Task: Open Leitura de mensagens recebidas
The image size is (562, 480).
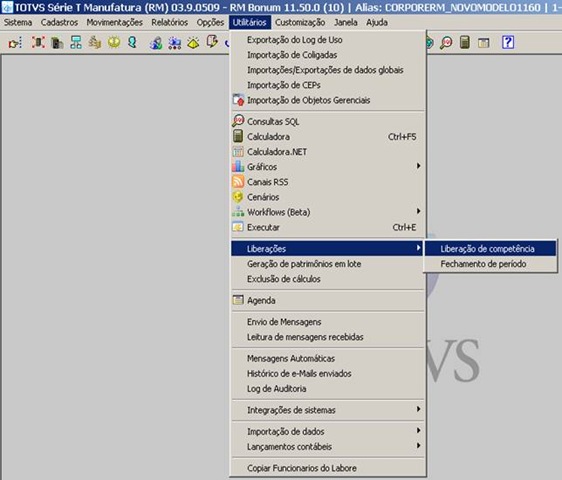Action: [328, 337]
